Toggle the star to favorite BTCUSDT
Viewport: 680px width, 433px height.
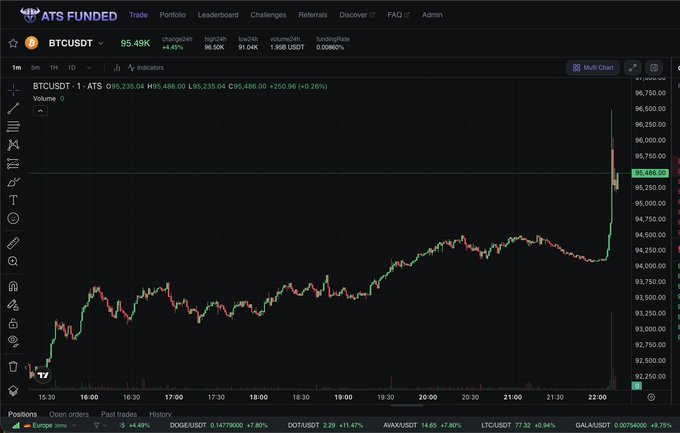click(x=13, y=44)
